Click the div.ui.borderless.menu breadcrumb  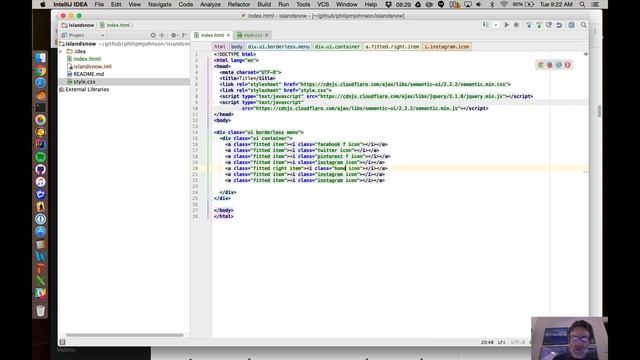coord(278,47)
